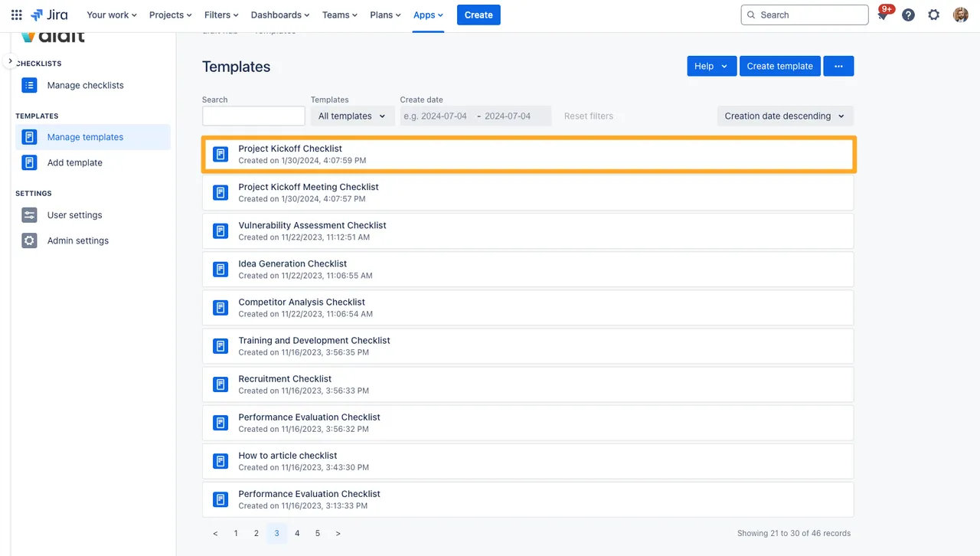
Task: Open the Filters menu
Action: (222, 15)
